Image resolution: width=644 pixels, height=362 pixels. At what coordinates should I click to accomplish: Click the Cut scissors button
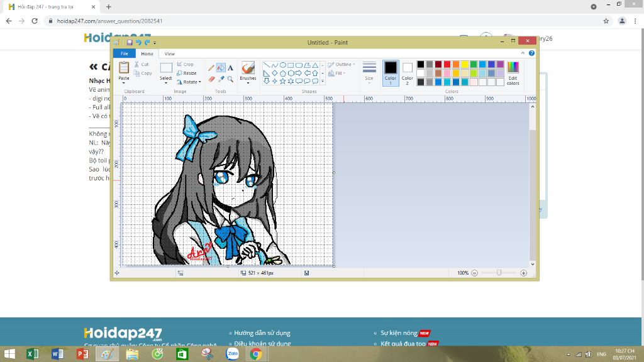(142, 65)
